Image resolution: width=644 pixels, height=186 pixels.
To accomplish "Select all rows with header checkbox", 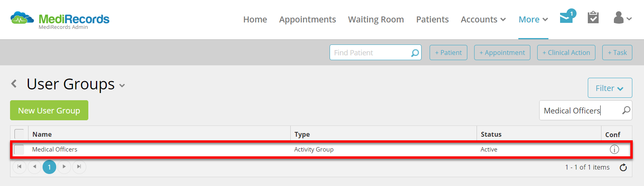I will click(19, 134).
